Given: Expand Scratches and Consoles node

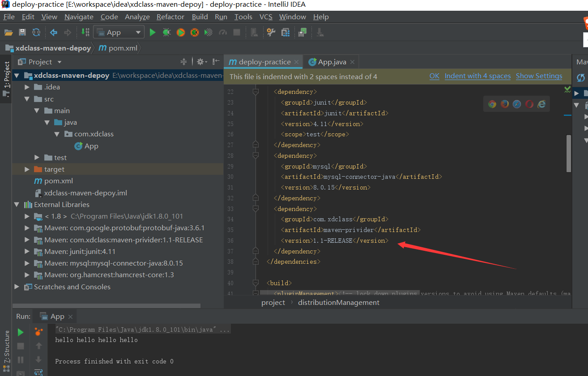Looking at the screenshot, I should (x=17, y=287).
